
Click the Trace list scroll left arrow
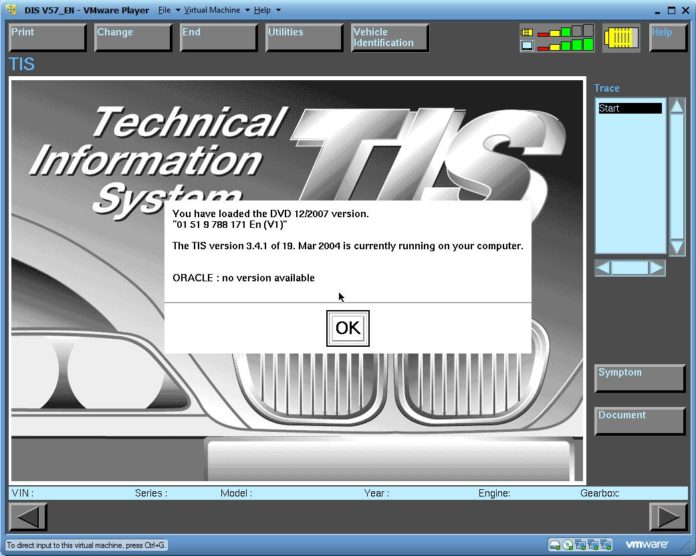point(603,268)
